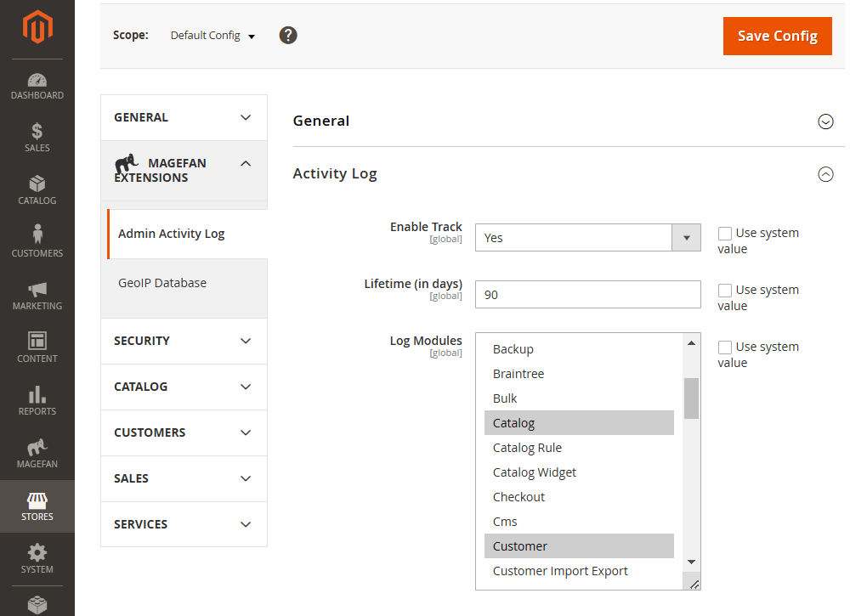Select Catalog Rule in Log Modules
The image size is (850, 616).
(579, 448)
